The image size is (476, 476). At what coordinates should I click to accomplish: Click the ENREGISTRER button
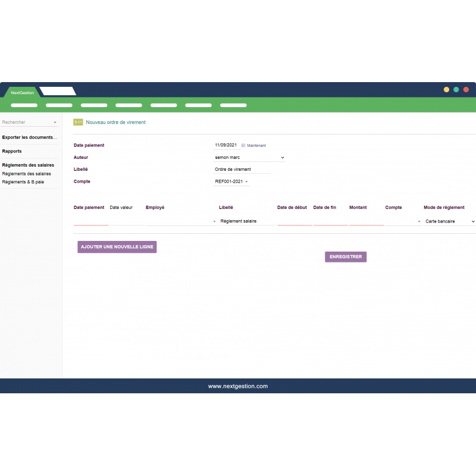(345, 256)
